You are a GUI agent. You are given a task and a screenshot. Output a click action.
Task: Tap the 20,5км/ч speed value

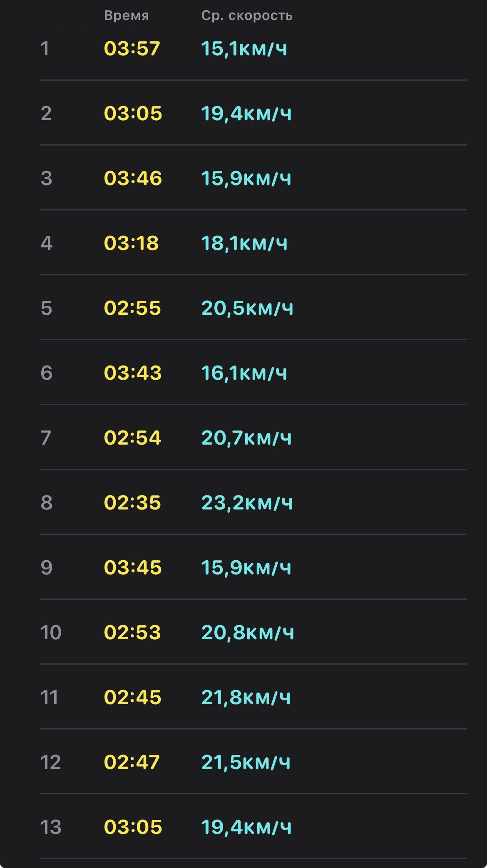click(x=247, y=308)
